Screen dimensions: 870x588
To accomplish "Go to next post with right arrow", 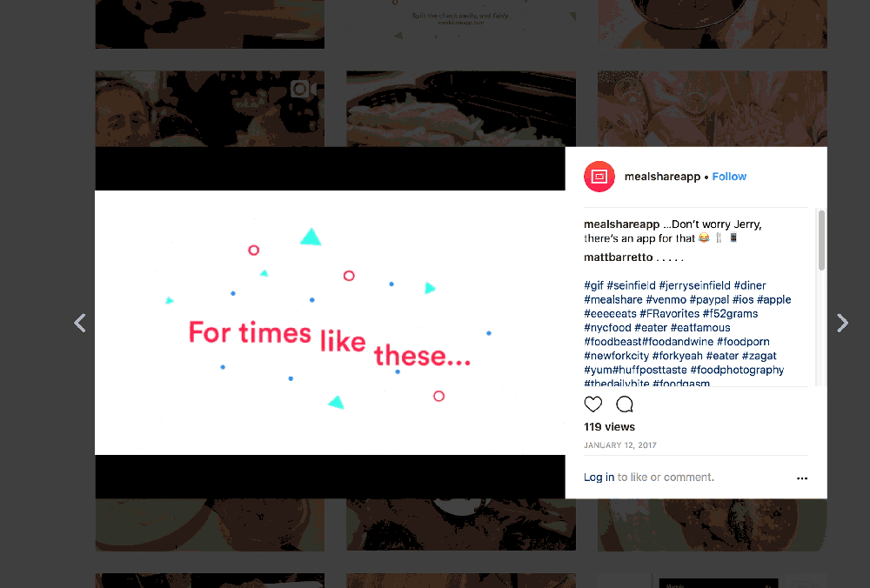I will click(842, 323).
